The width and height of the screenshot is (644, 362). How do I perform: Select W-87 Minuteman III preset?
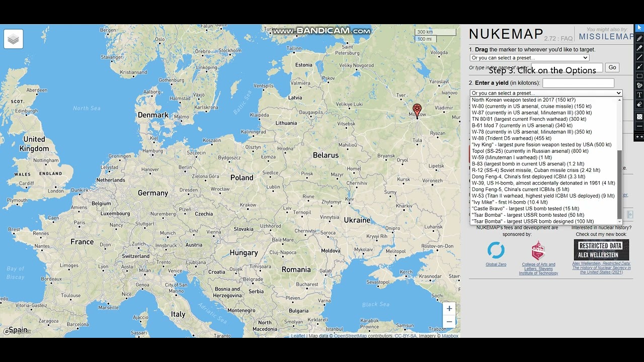point(544,113)
